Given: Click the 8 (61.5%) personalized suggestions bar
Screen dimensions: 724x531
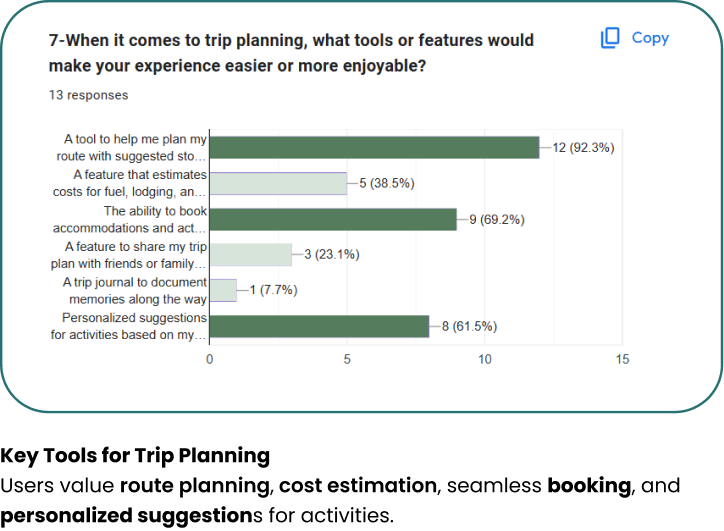Looking at the screenshot, I should [320, 326].
